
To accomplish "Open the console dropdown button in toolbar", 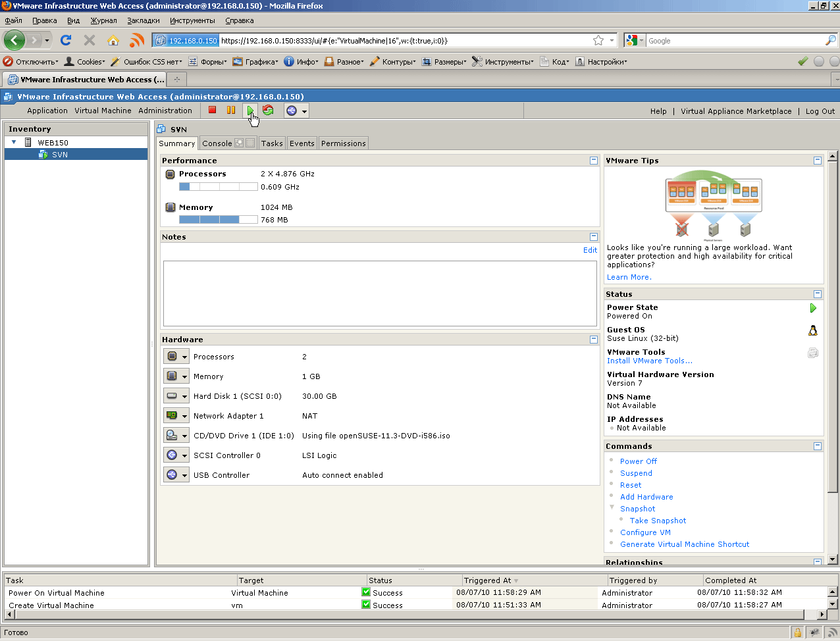I will [296, 111].
